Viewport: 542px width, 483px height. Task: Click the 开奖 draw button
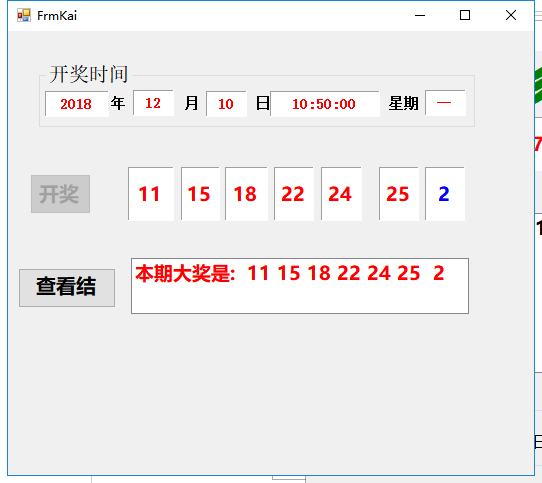tap(60, 194)
